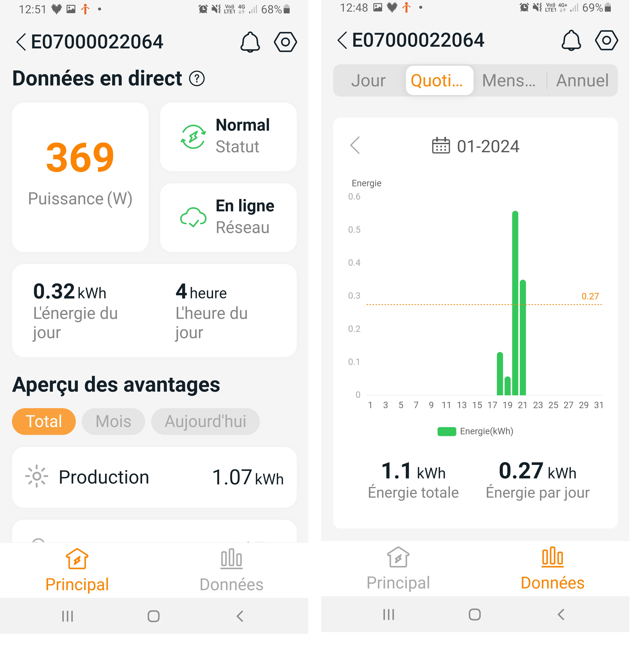Select the Mois filter pill
Viewport: 644px width, 645px height.
coord(113,421)
